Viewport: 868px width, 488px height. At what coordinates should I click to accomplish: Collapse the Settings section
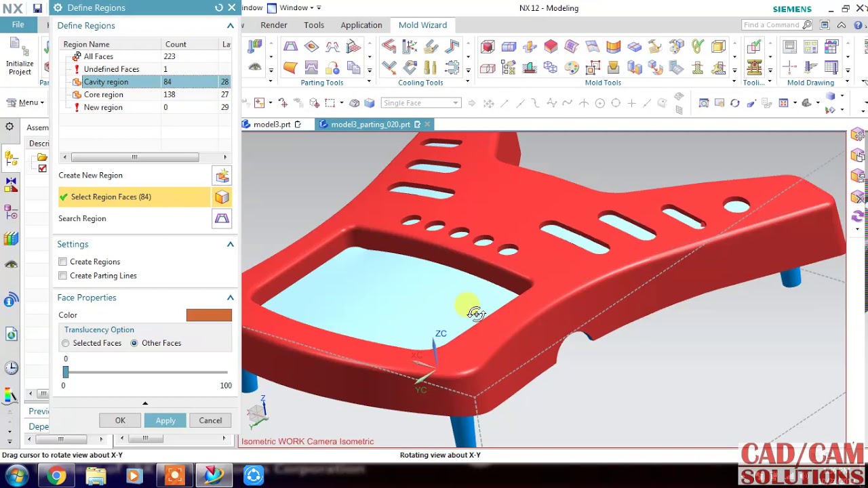tap(231, 244)
